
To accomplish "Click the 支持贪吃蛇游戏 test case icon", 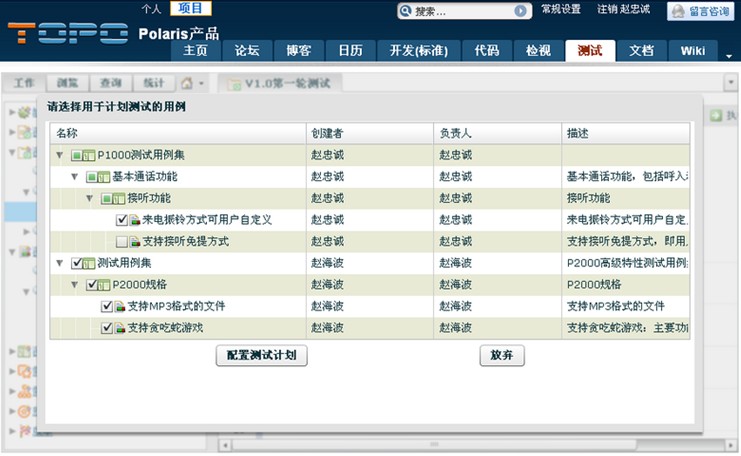I will point(119,328).
